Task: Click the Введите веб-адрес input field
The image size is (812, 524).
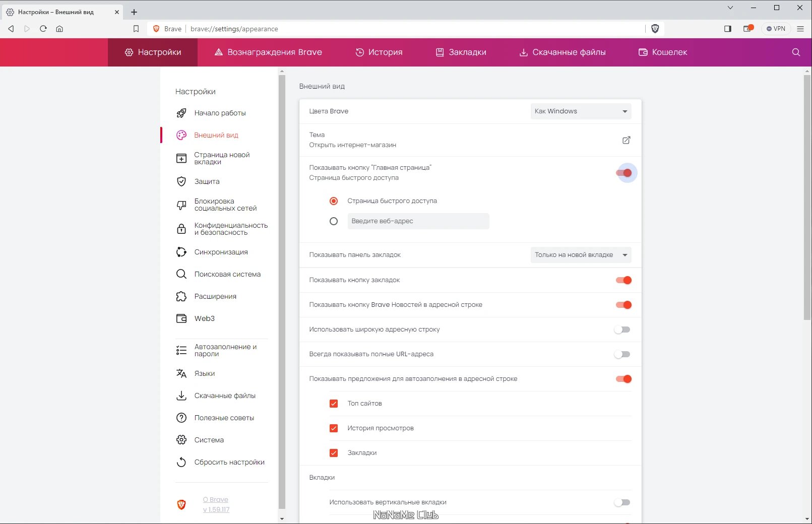Action: tap(418, 221)
